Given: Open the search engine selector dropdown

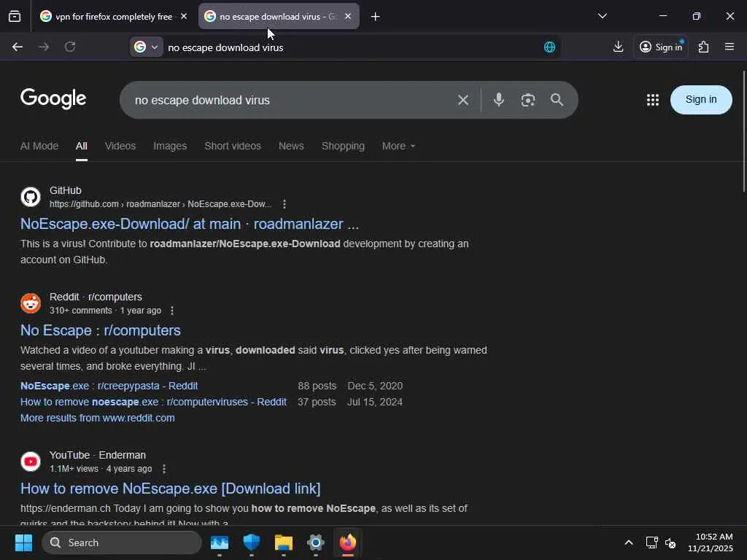Looking at the screenshot, I should point(146,47).
